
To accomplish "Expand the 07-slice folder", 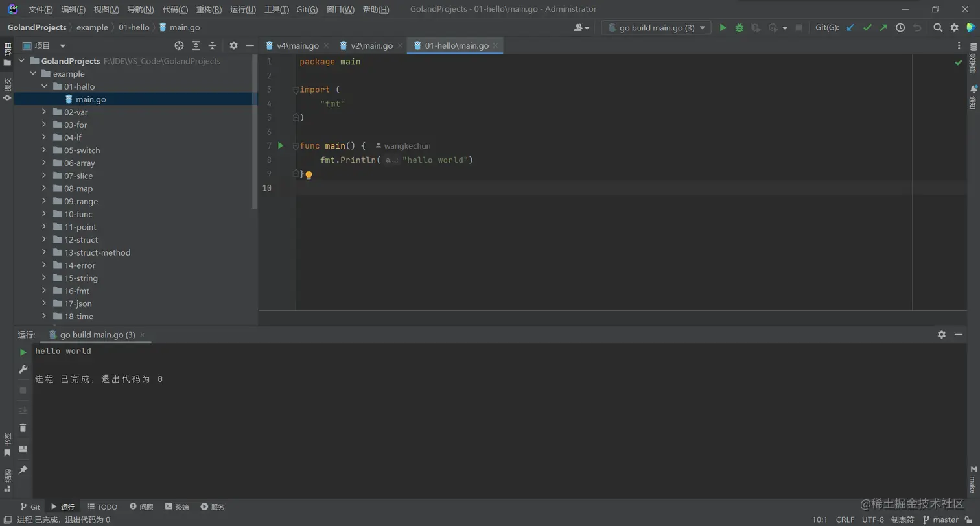I will (45, 176).
